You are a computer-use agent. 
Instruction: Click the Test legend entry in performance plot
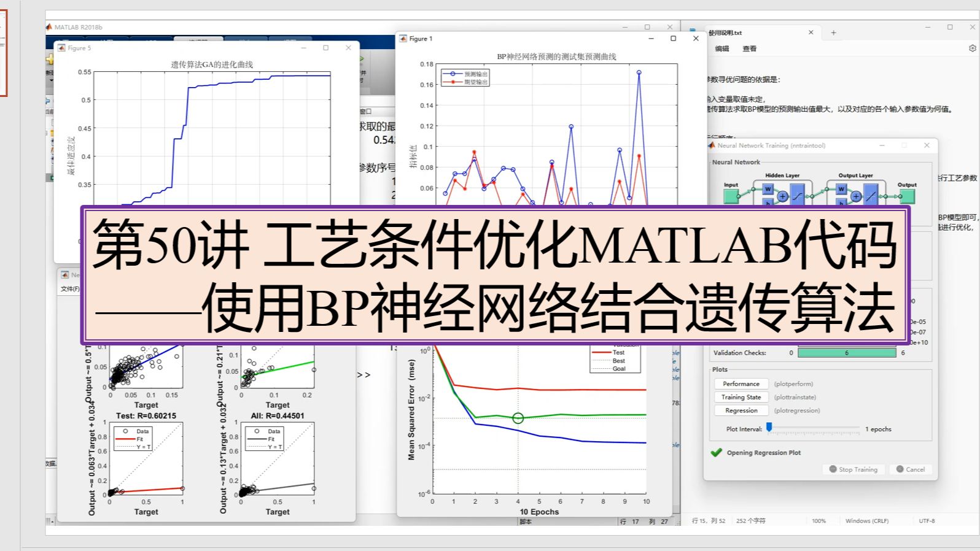tap(608, 353)
